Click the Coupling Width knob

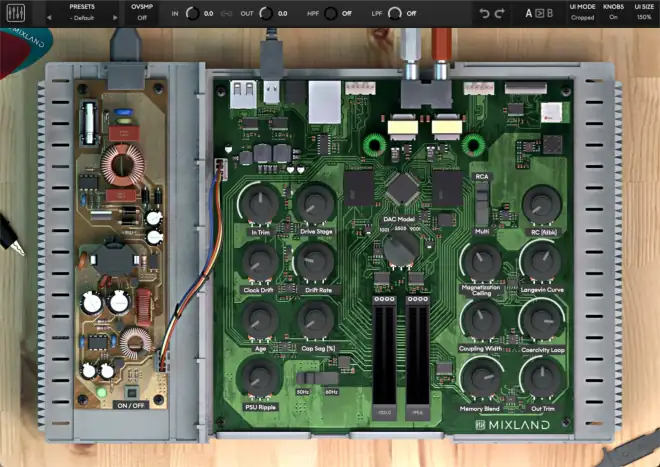click(x=481, y=321)
